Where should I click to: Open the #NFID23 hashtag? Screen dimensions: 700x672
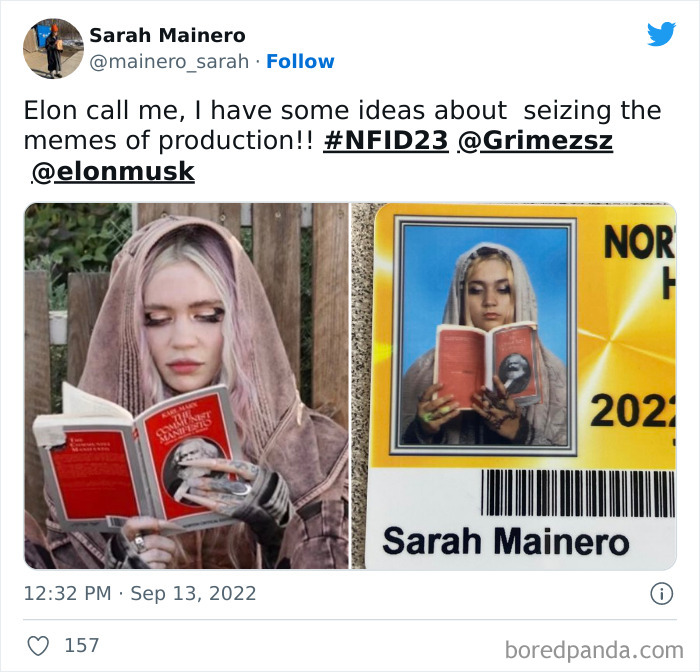[x=386, y=141]
